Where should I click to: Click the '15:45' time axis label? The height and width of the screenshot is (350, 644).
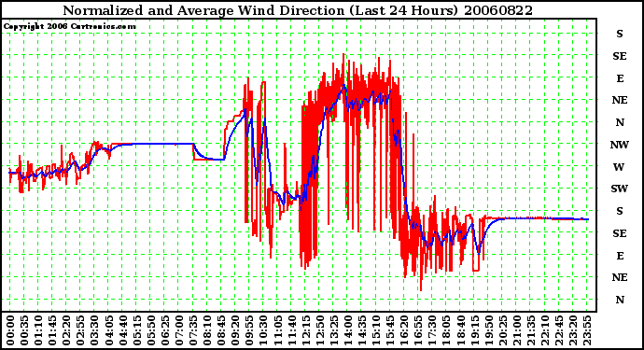click(390, 330)
